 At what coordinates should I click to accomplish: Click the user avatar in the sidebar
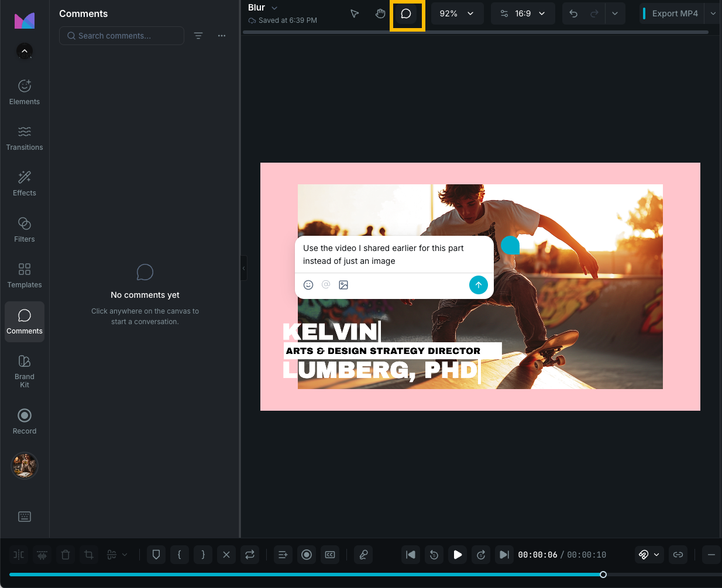[x=25, y=466]
